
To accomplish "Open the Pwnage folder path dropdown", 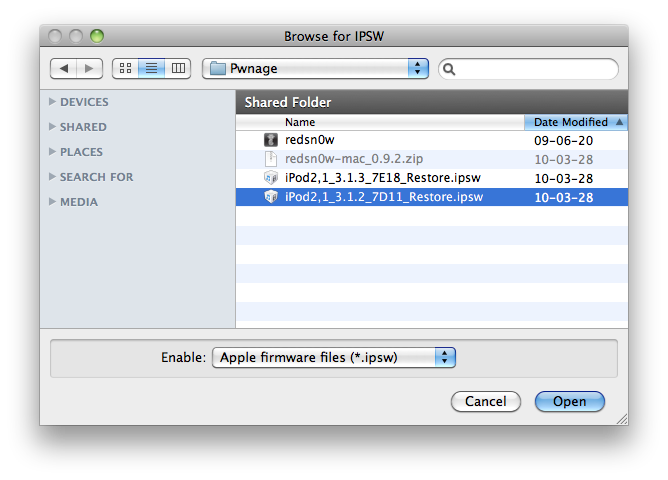I will [x=315, y=69].
